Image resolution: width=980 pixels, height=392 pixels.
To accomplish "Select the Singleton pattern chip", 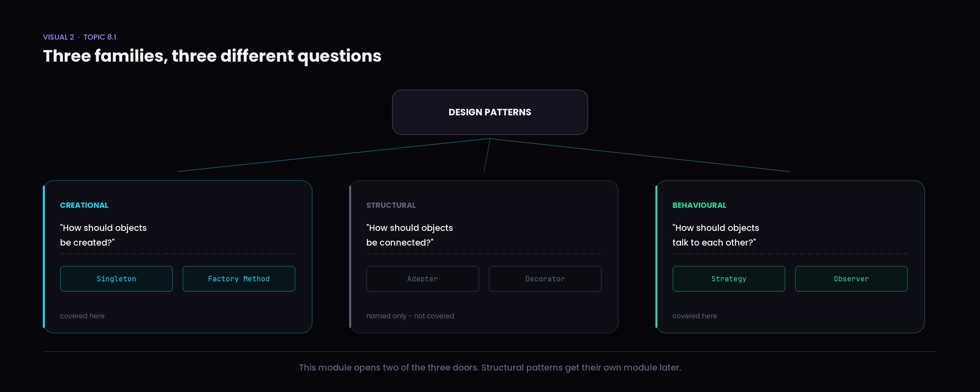I will (x=116, y=279).
